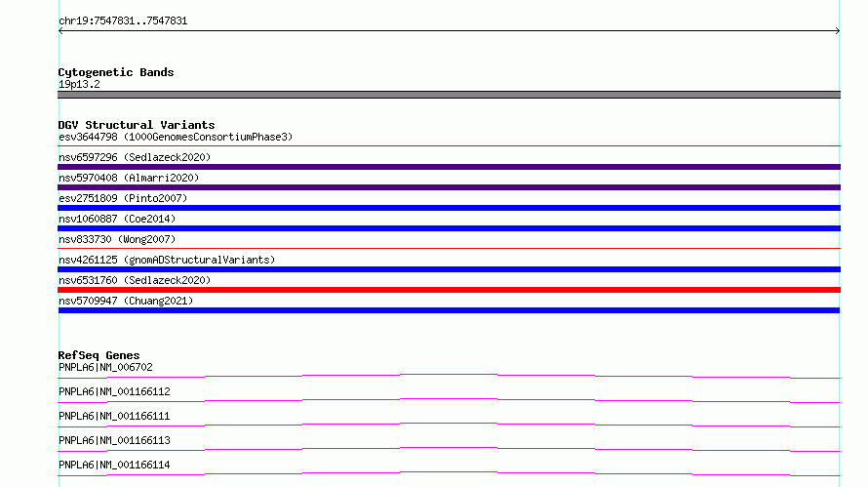
Task: Click the magenta line under PNPLA6|NM_001166113
Action: coord(449,449)
